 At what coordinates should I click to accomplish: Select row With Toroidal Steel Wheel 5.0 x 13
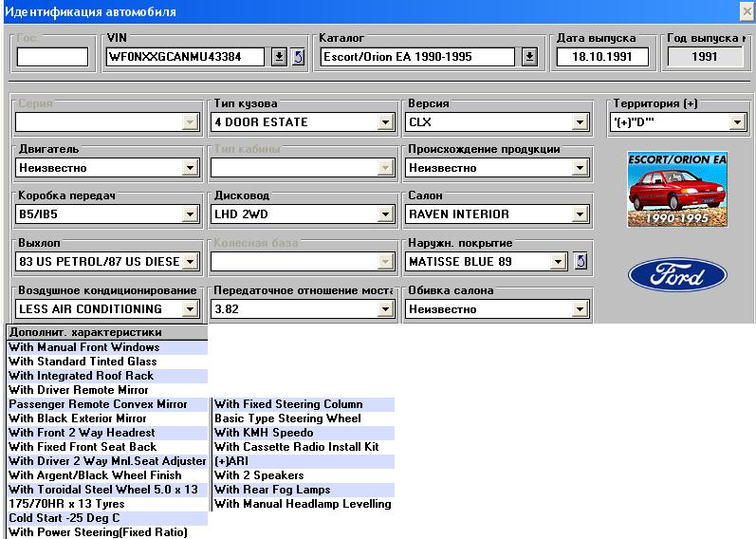(x=107, y=490)
